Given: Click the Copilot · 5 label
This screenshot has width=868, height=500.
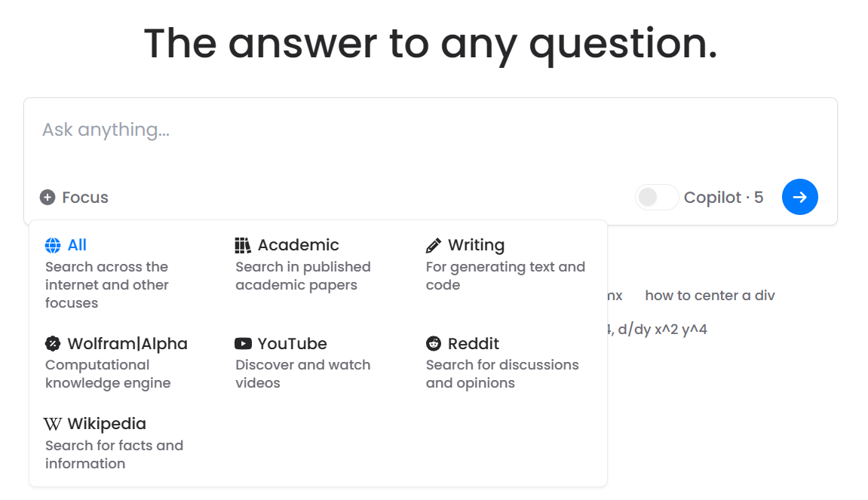Looking at the screenshot, I should [x=723, y=198].
